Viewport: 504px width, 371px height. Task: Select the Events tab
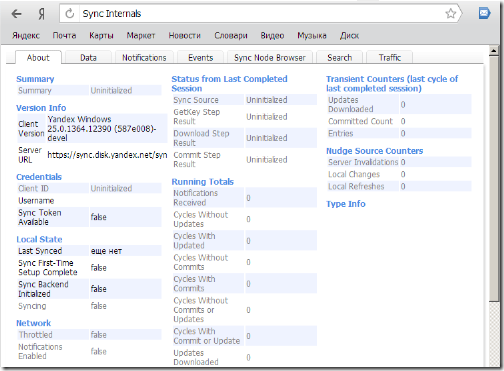(200, 58)
